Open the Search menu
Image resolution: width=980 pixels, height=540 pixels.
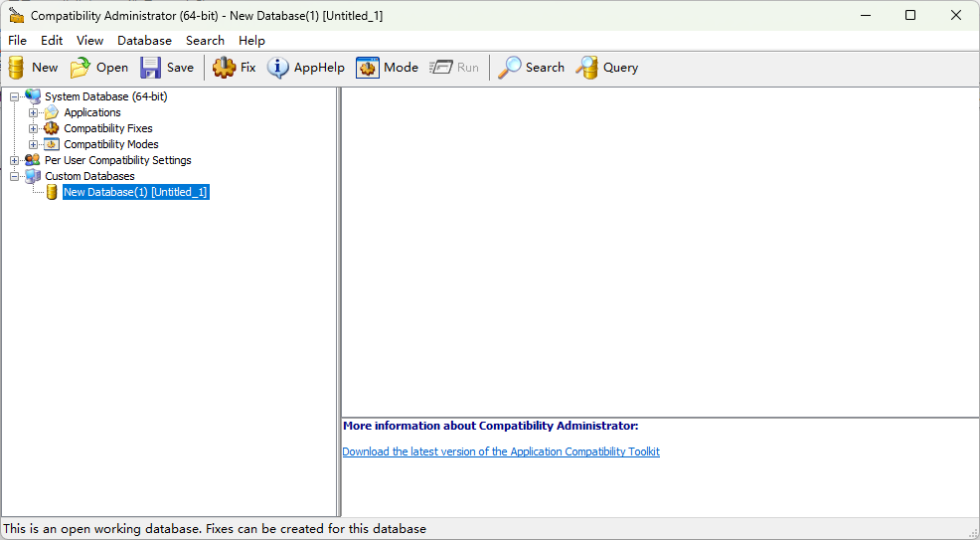click(205, 41)
